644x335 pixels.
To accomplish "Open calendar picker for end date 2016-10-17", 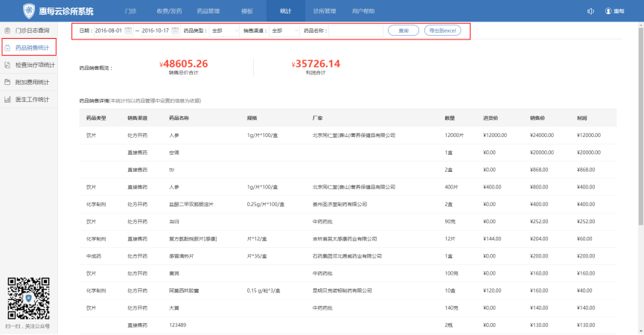I will pyautogui.click(x=174, y=31).
